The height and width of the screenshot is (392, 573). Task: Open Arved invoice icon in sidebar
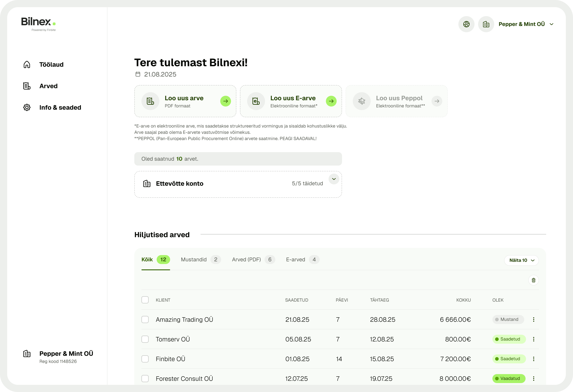(x=27, y=86)
